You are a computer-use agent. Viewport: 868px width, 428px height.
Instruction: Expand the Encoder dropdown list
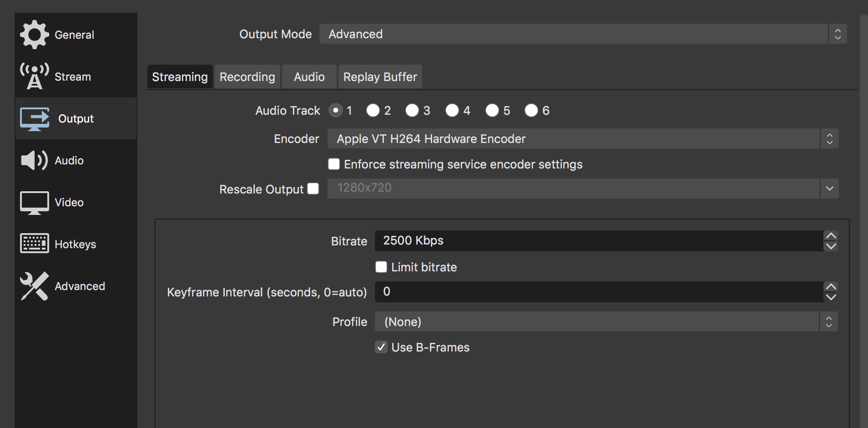(582, 139)
